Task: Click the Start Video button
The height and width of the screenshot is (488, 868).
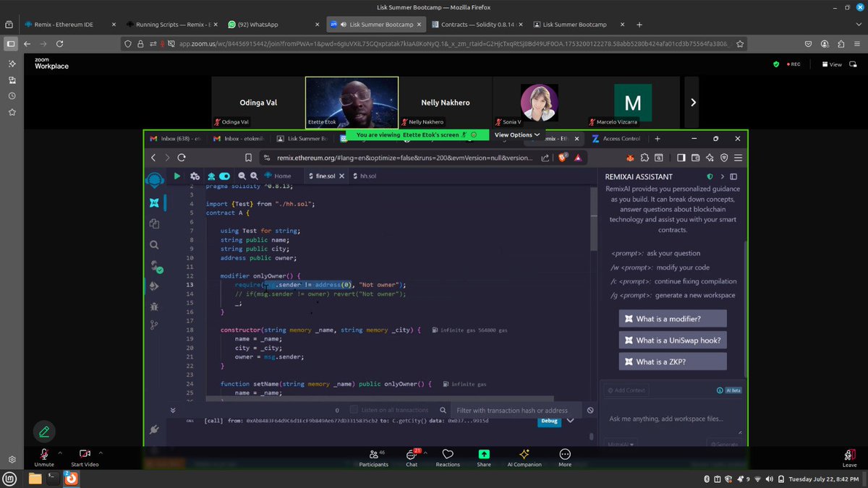Action: [x=85, y=458]
